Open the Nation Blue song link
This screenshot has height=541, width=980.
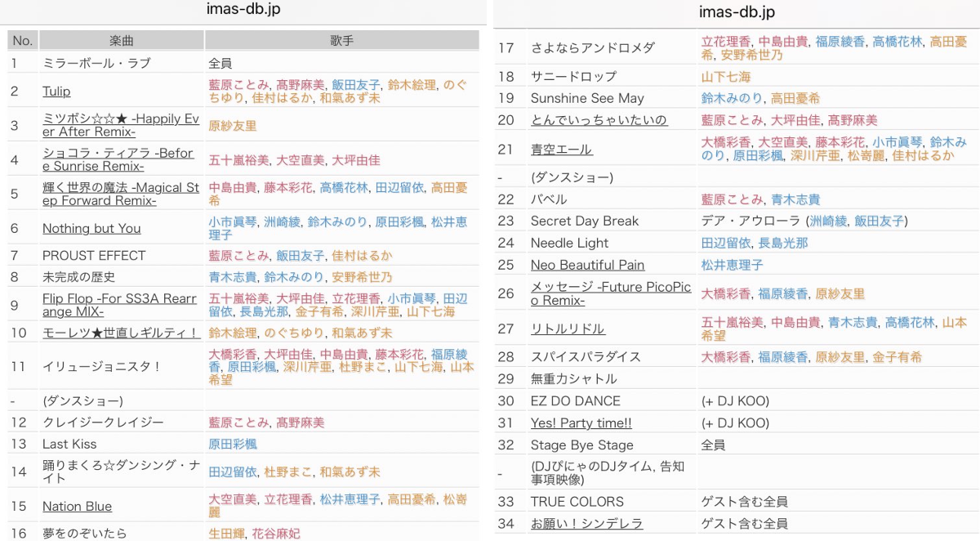coord(77,506)
